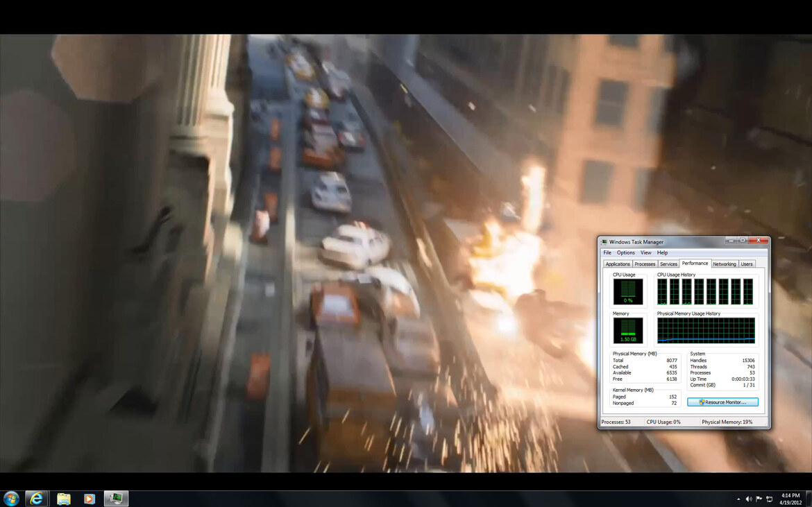The height and width of the screenshot is (507, 812).
Task: Switch to the Applications tab
Action: point(617,264)
